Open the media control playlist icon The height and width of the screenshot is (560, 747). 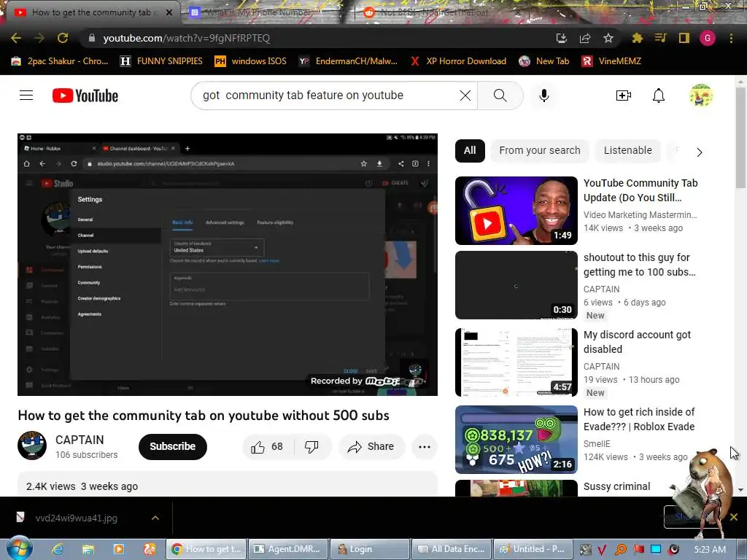click(660, 38)
